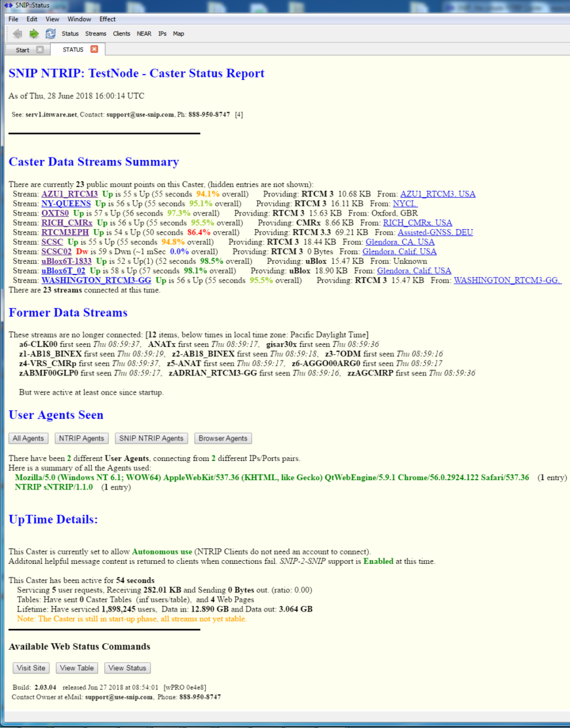Expand the Window menu
The image size is (570, 728).
79,19
